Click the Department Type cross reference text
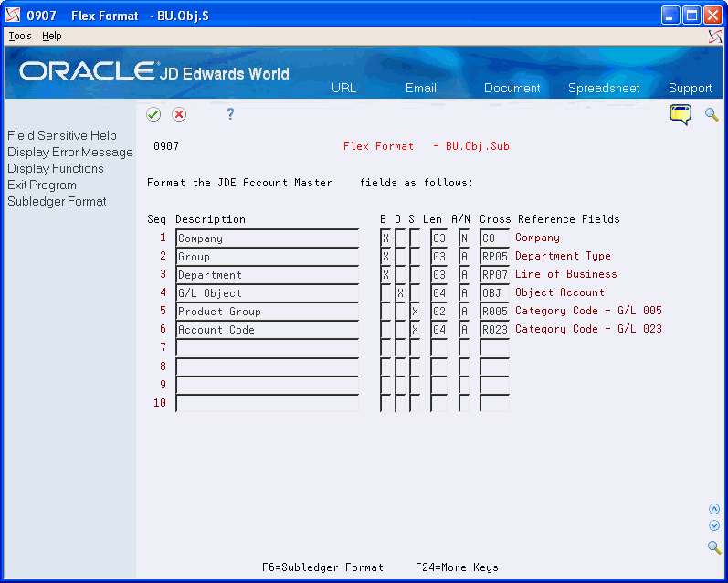The height and width of the screenshot is (583, 728). (x=563, y=256)
